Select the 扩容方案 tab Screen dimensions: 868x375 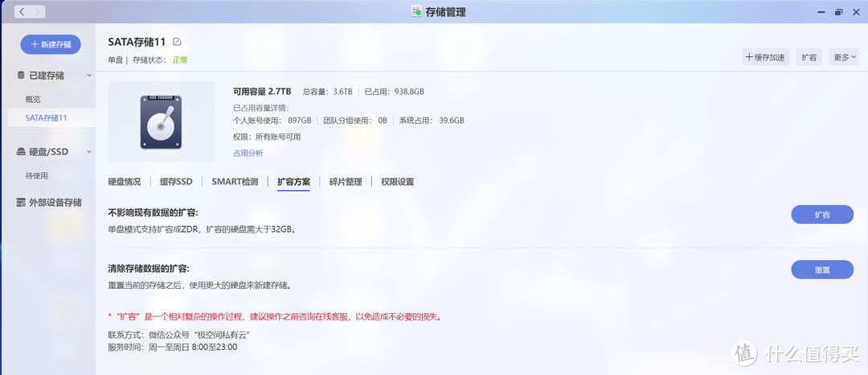click(294, 182)
